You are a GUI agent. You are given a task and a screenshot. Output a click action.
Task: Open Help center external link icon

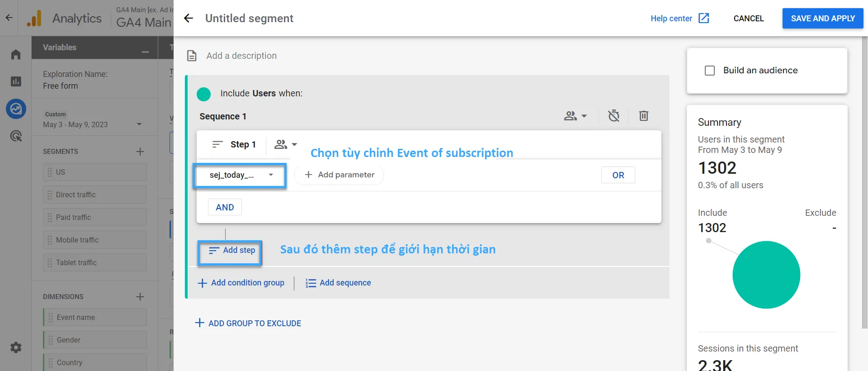click(x=704, y=18)
